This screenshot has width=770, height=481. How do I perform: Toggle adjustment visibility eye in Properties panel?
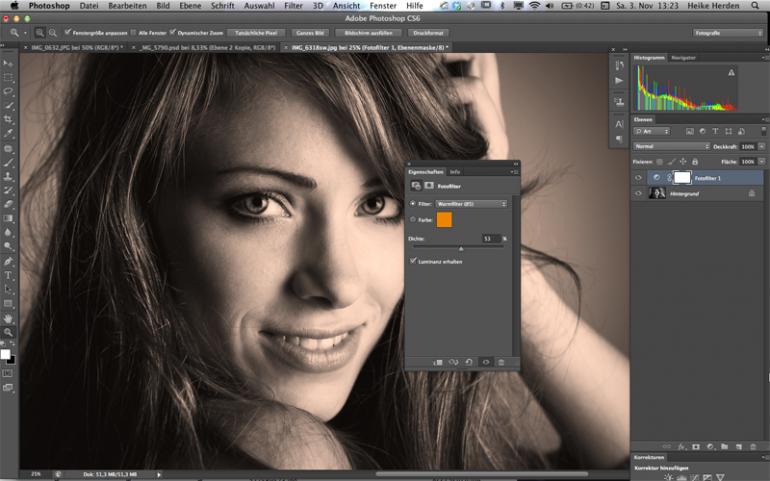click(486, 362)
